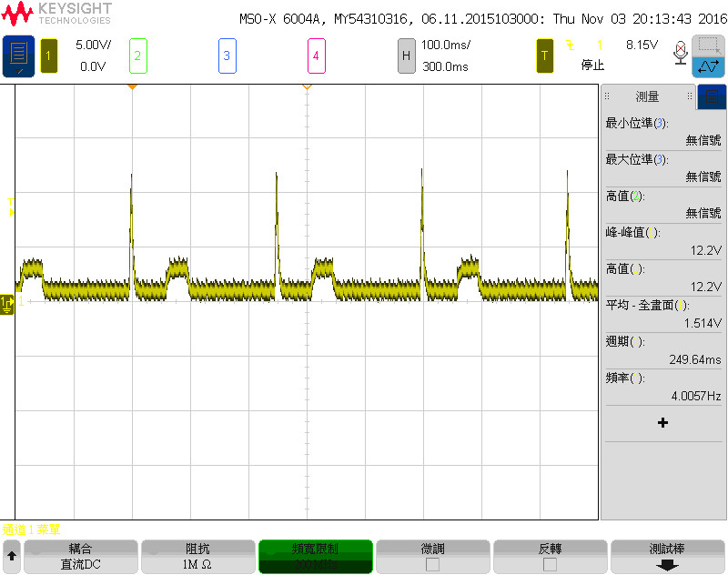Select the zoom box selection tool icon
This screenshot has width=728, height=575.
coord(709,45)
